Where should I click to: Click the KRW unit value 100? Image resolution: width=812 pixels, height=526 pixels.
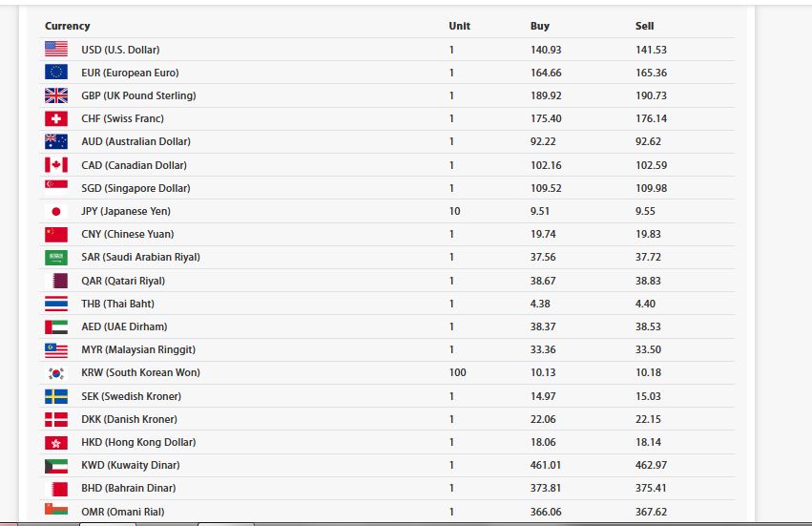[x=457, y=372]
